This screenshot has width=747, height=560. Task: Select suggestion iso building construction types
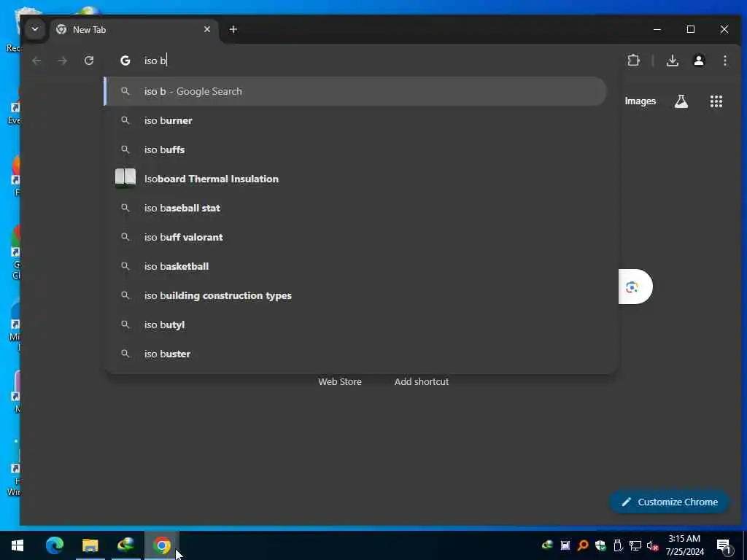pos(355,295)
